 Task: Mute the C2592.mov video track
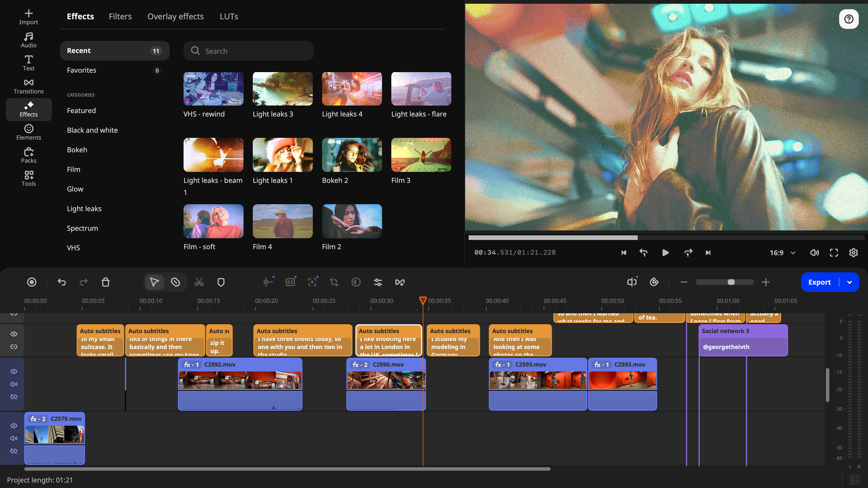pyautogui.click(x=14, y=384)
